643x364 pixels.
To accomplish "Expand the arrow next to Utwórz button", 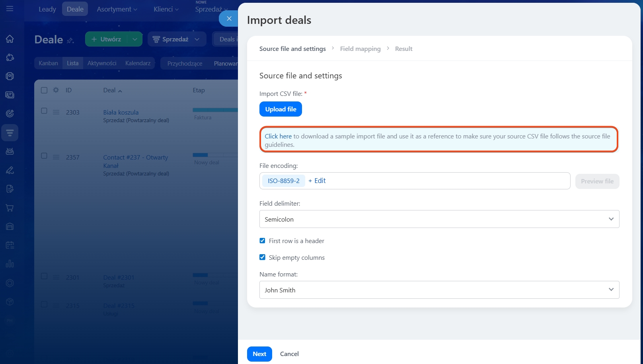I will [135, 39].
